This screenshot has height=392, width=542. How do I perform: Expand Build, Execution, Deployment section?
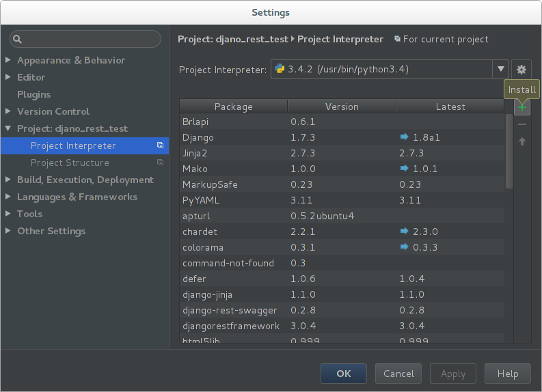pos(8,180)
